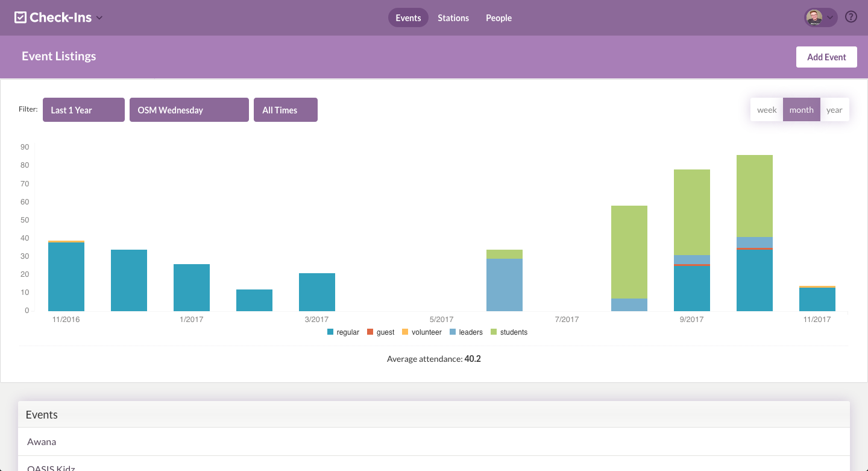Viewport: 868px width, 471px height.
Task: Open the OSM Wednesday event filter
Action: tap(189, 109)
